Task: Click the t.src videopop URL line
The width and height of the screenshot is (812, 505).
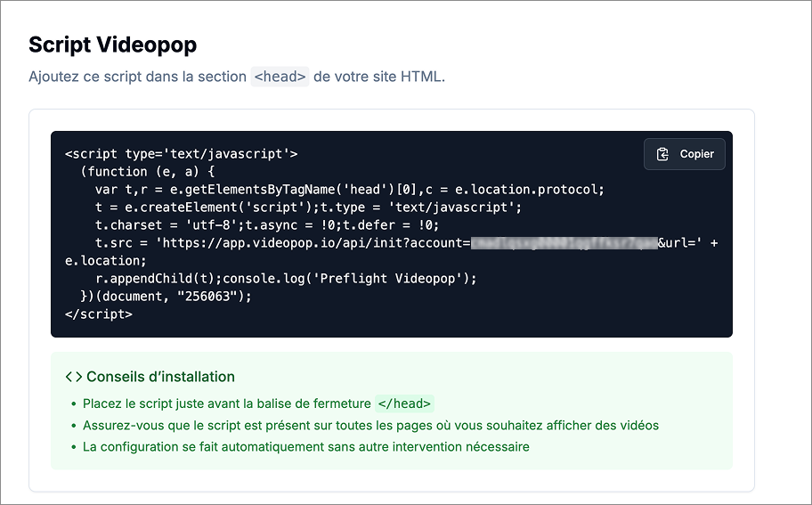Action: click(x=407, y=242)
